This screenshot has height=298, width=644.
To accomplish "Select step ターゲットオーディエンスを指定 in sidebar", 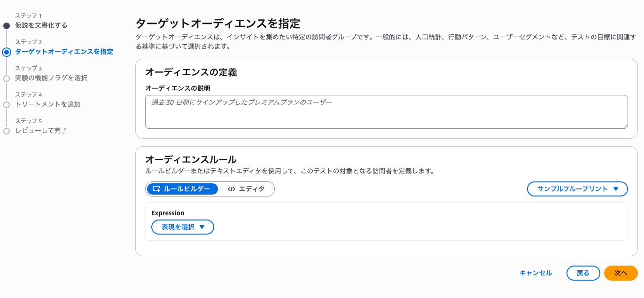I will (64, 52).
